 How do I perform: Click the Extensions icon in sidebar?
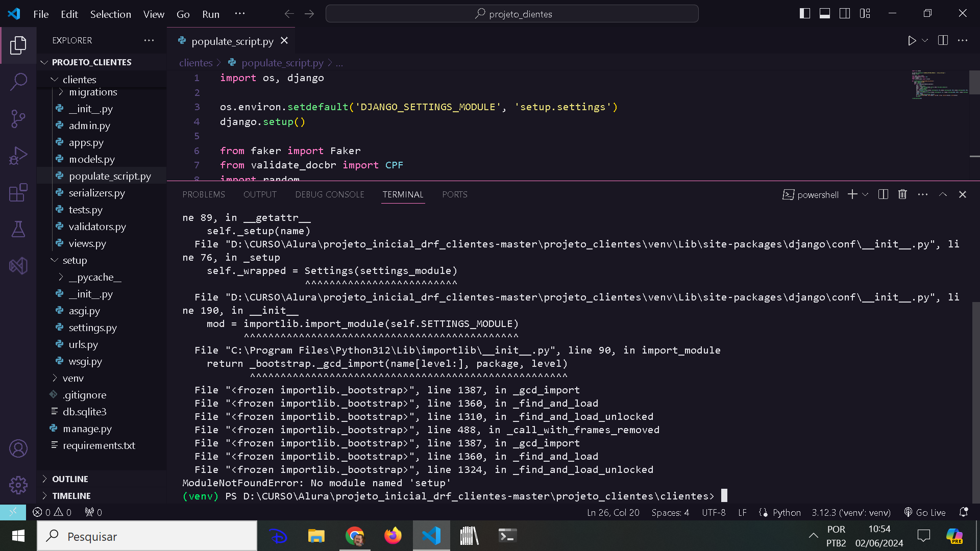[x=18, y=192]
